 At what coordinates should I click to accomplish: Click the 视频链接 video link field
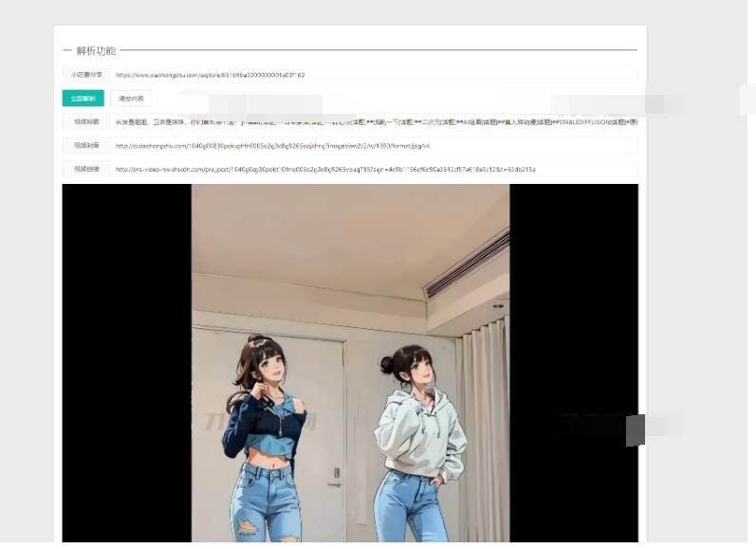(x=374, y=170)
